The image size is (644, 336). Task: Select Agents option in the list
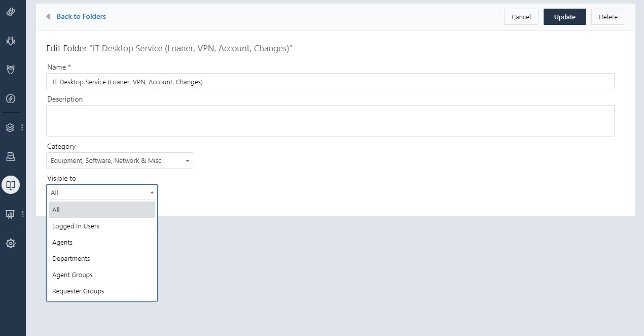coord(102,242)
